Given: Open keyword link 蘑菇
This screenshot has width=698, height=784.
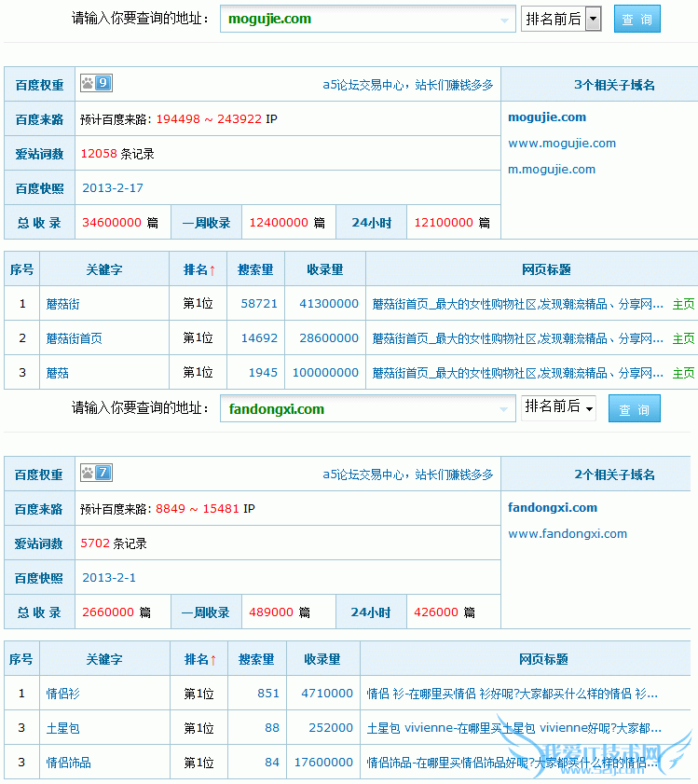Looking at the screenshot, I should (x=58, y=373).
